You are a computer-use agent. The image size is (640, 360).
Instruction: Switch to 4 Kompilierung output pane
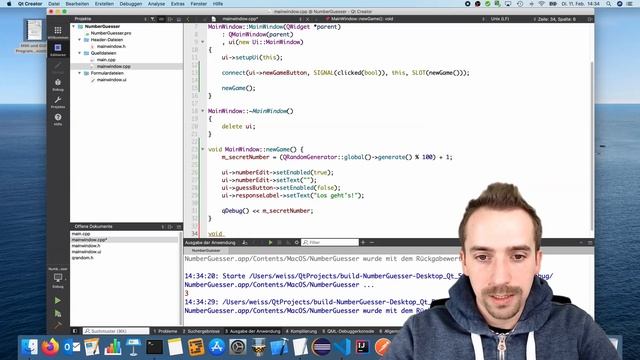(301, 331)
